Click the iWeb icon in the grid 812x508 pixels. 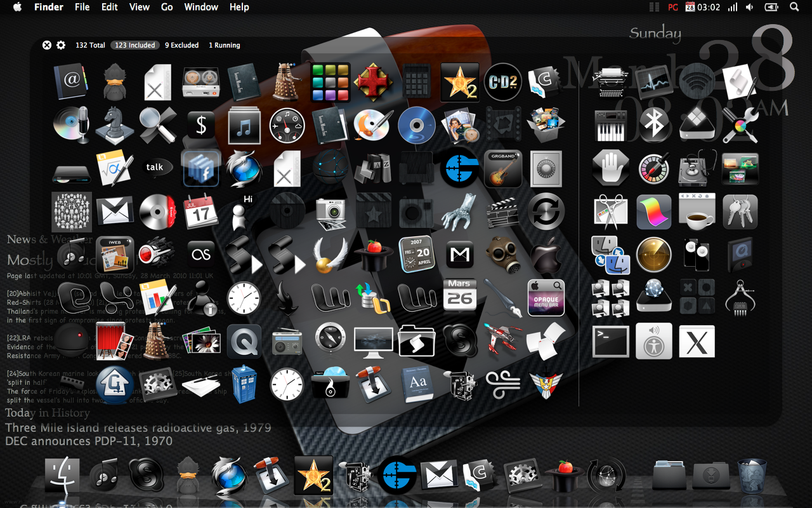[114, 255]
